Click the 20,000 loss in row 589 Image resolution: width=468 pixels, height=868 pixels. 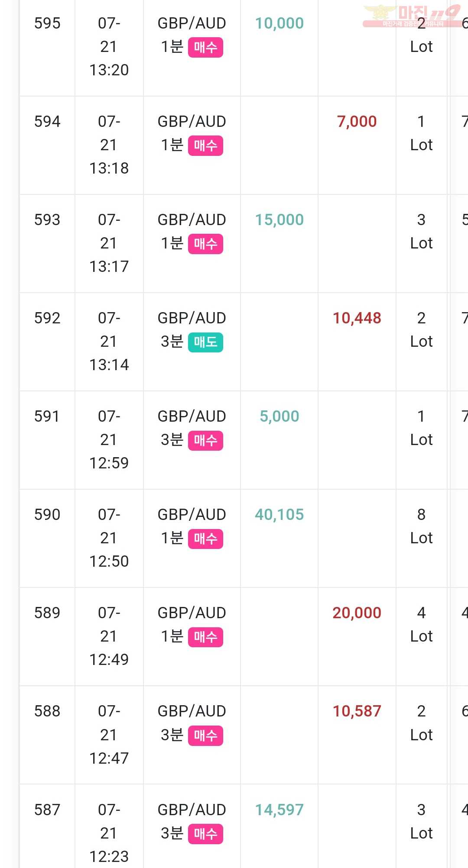[357, 613]
